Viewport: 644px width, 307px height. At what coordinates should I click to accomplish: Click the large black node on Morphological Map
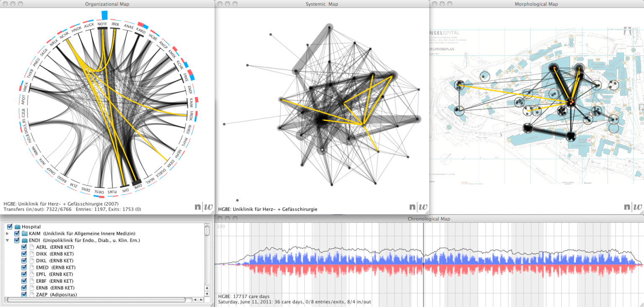pyautogui.click(x=571, y=136)
